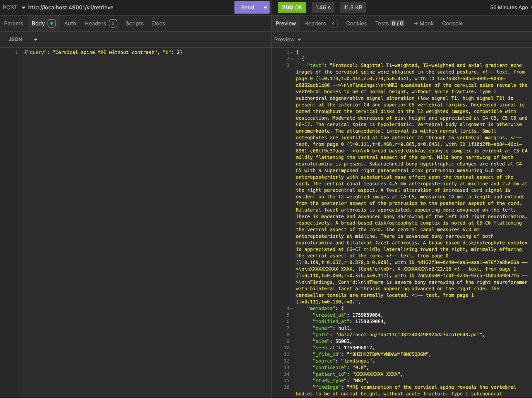Click the Mock arrow tab
Image resolution: width=532 pixels, height=398 pixels.
click(423, 23)
